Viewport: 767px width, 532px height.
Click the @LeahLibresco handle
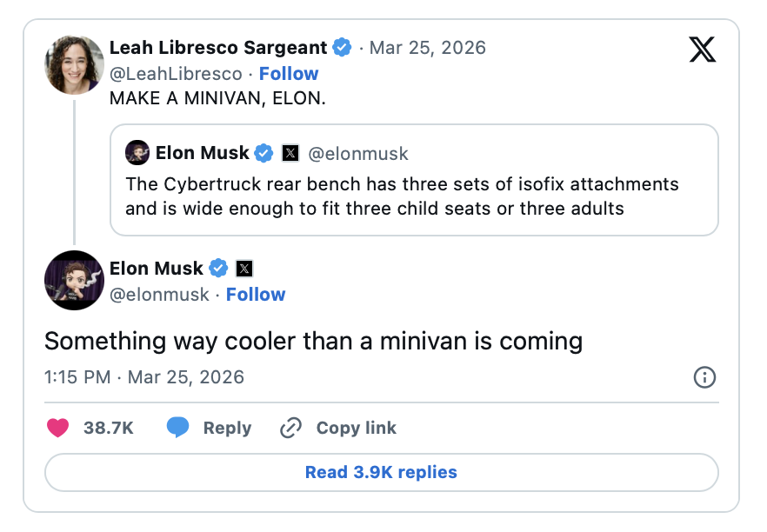coord(176,74)
